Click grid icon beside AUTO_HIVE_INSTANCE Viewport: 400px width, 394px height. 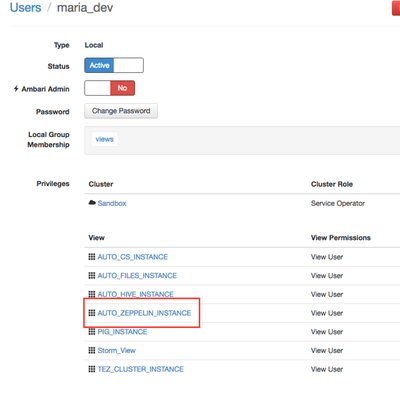point(92,294)
